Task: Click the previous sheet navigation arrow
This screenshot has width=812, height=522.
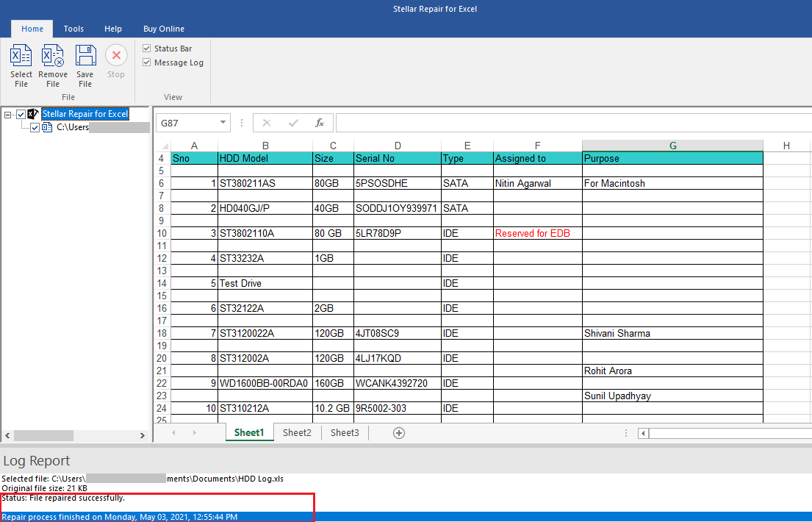Action: [x=173, y=433]
